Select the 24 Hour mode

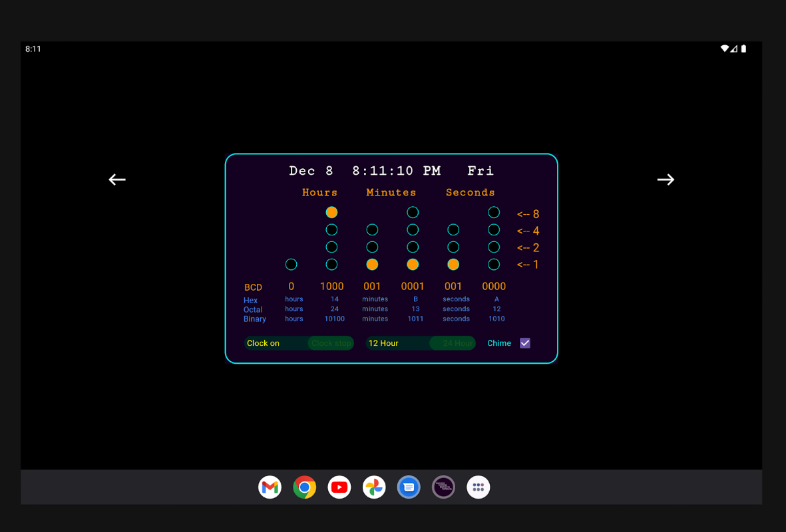453,343
